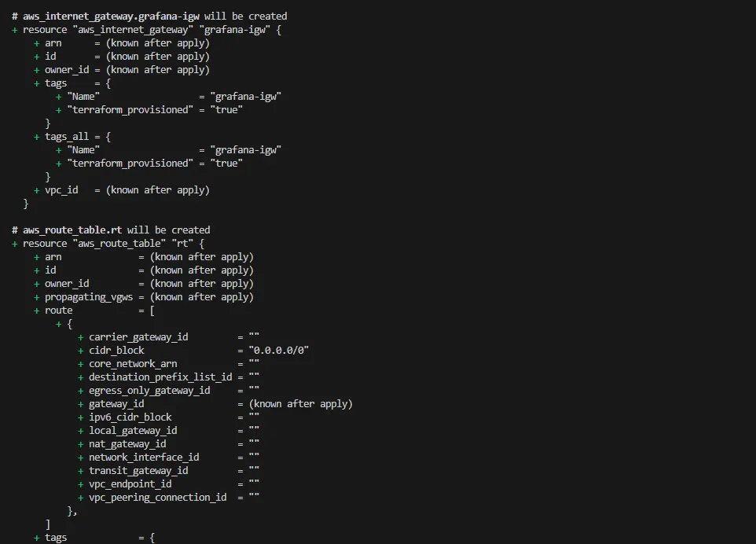The height and width of the screenshot is (544, 756).
Task: Click the resource "aws_internet_gateway" "grafana-igw" declaration line
Action: click(146, 29)
